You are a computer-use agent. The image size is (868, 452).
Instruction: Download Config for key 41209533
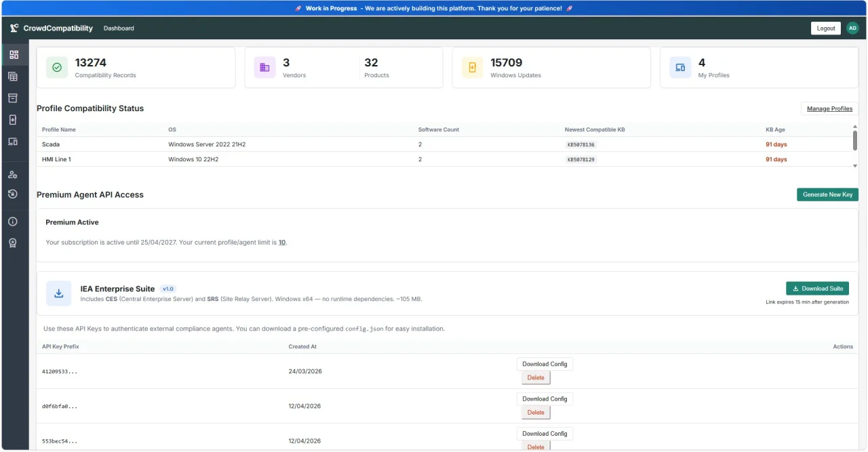pos(545,364)
